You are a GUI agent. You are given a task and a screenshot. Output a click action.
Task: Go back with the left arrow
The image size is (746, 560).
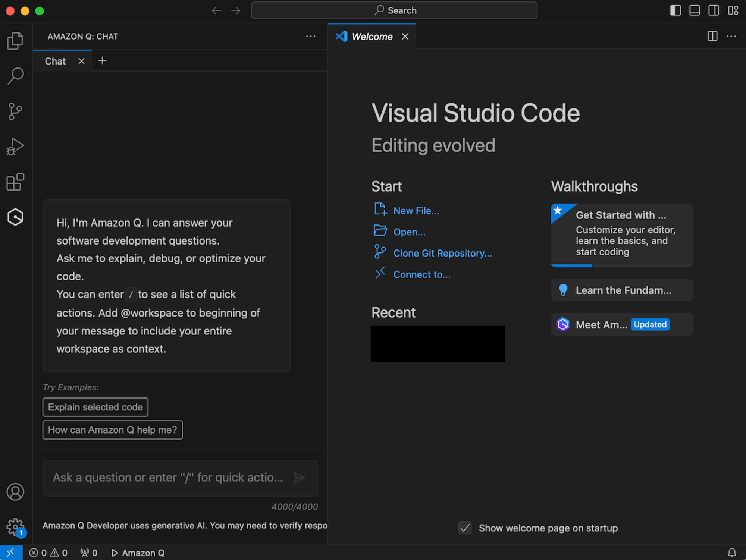tap(216, 10)
